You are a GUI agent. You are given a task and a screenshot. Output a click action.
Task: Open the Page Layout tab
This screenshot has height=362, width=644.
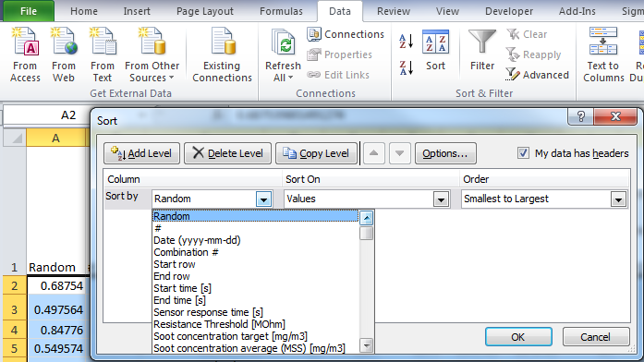click(204, 11)
